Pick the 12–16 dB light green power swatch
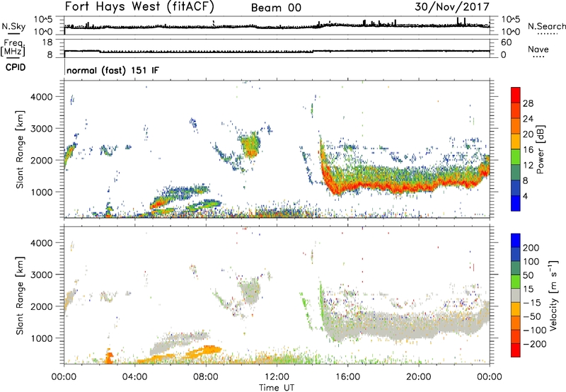 tap(516, 156)
